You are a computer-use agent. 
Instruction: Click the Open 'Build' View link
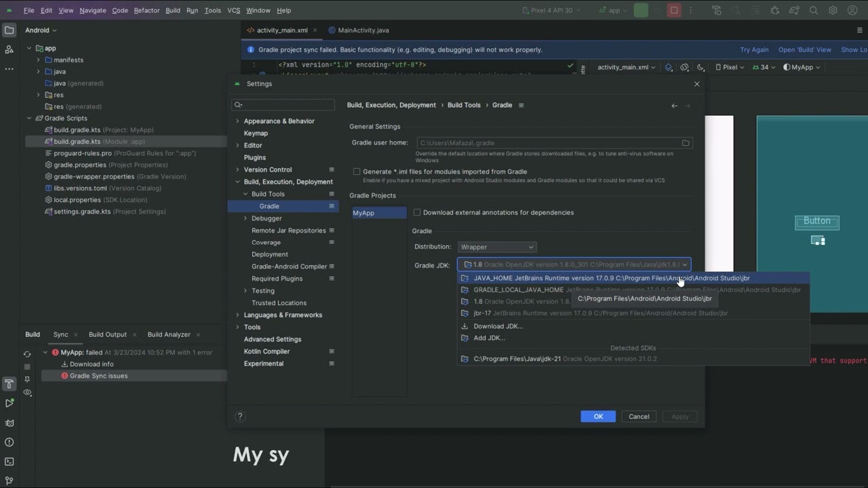point(804,49)
